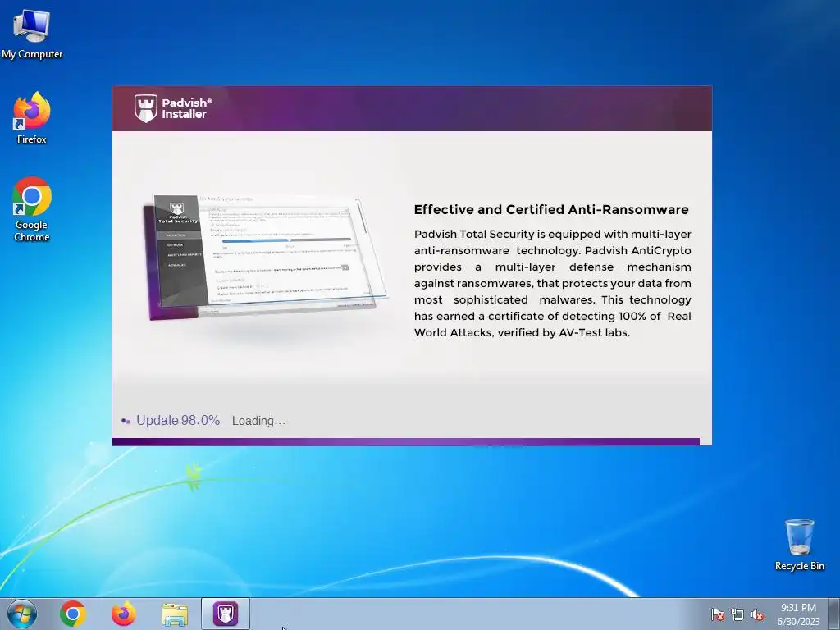Open Google Chrome desktop shortcut
This screenshot has width=840, height=630.
tap(32, 209)
